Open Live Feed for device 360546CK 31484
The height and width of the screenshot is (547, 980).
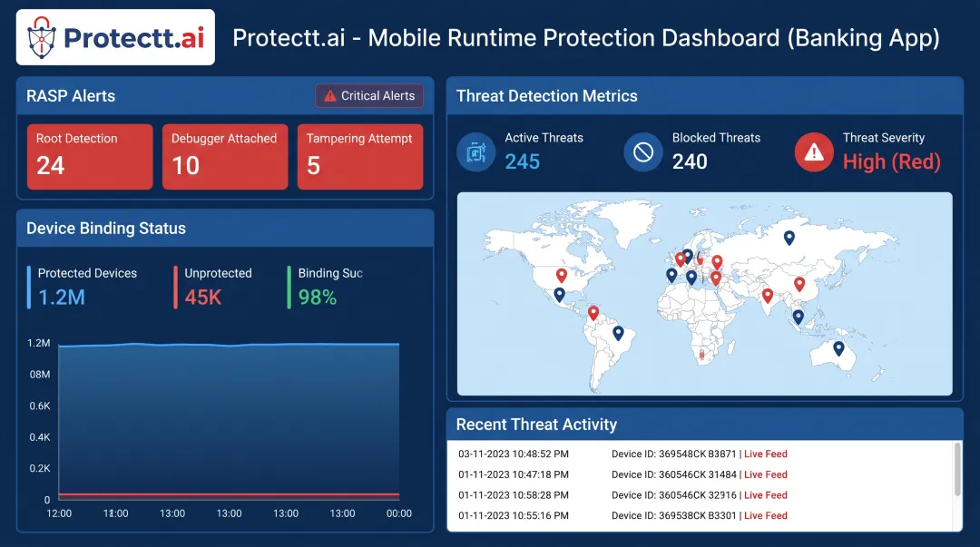pyautogui.click(x=766, y=474)
